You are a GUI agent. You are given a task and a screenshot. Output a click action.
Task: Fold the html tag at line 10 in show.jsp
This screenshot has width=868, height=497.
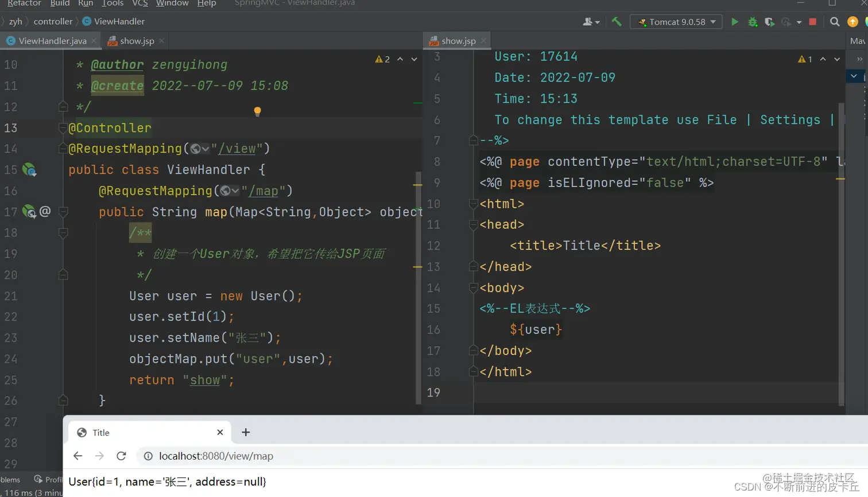(x=474, y=204)
